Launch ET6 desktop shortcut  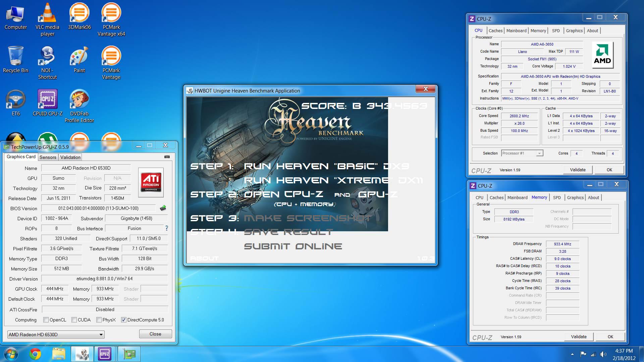tap(15, 103)
